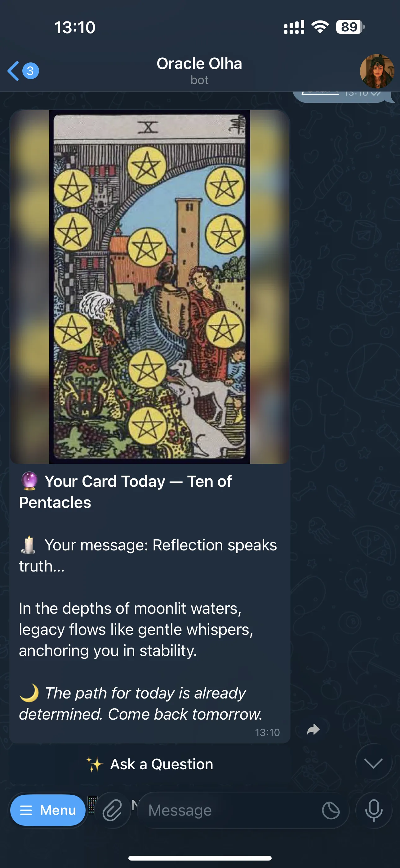
Task: Tap the WiFi status icon
Action: 320,27
